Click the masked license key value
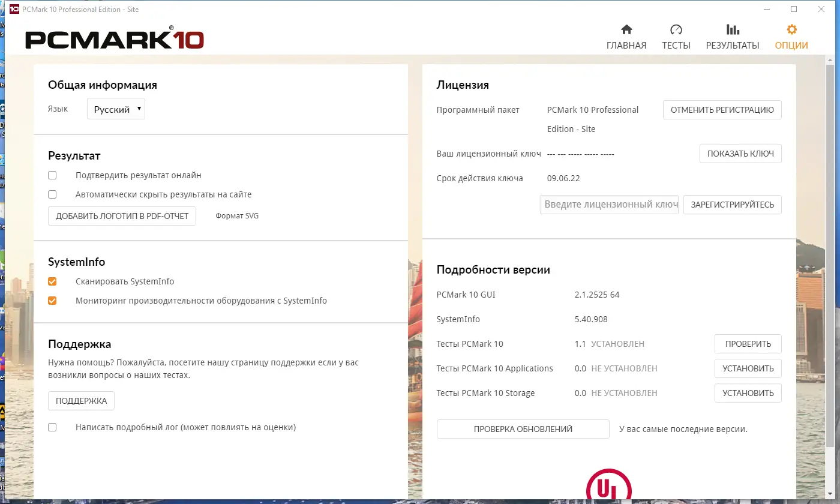 (x=581, y=154)
